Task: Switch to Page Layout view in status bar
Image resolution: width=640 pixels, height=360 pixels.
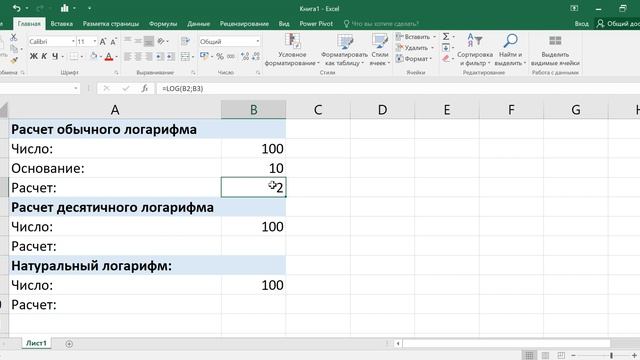Action: [x=545, y=356]
